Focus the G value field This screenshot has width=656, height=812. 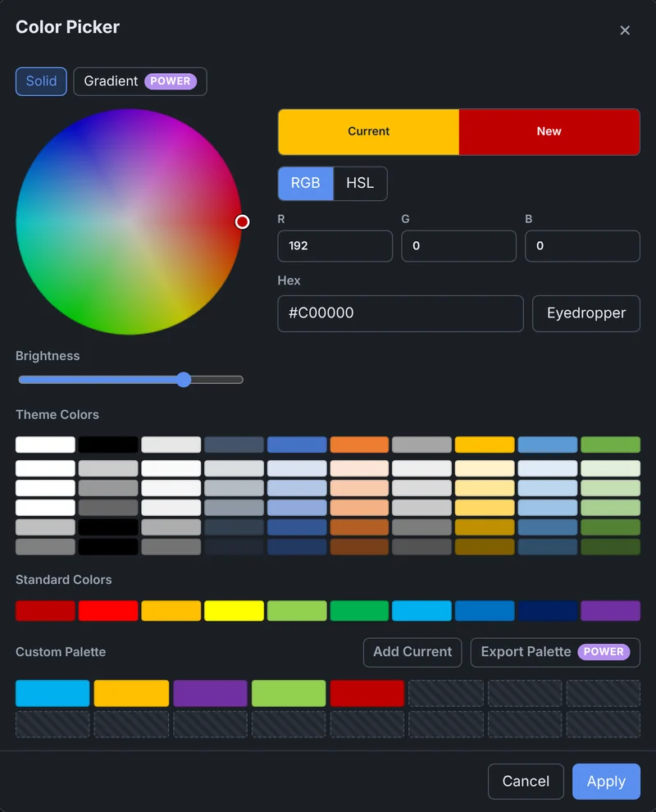[458, 246]
